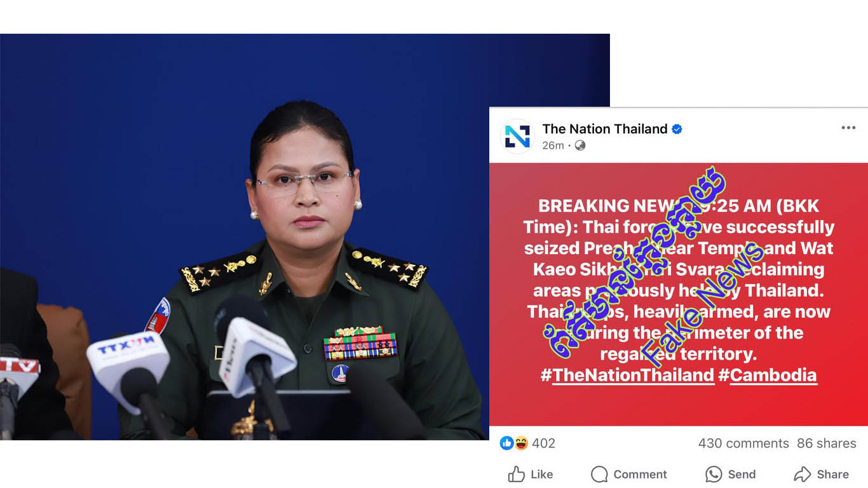View the 430 comments
The image size is (868, 488).
[743, 443]
